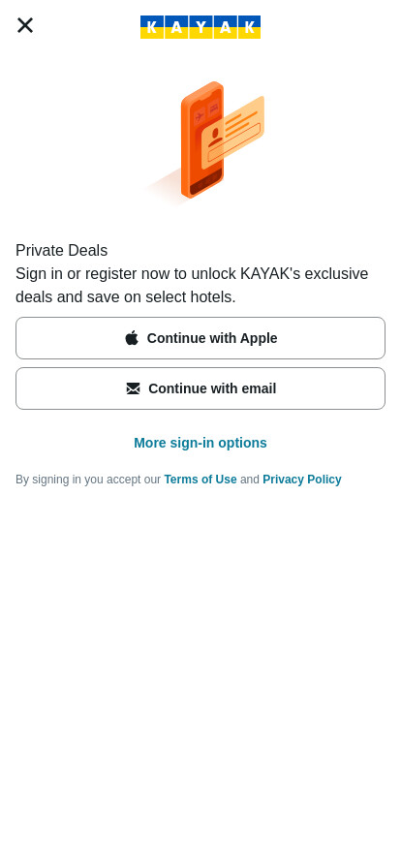Click the Private Deals heading

click(x=61, y=251)
